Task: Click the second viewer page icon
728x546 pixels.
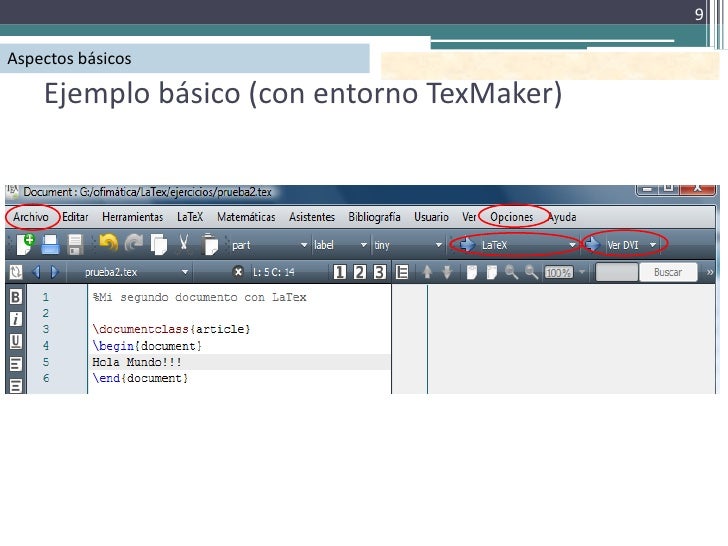Action: [x=491, y=272]
